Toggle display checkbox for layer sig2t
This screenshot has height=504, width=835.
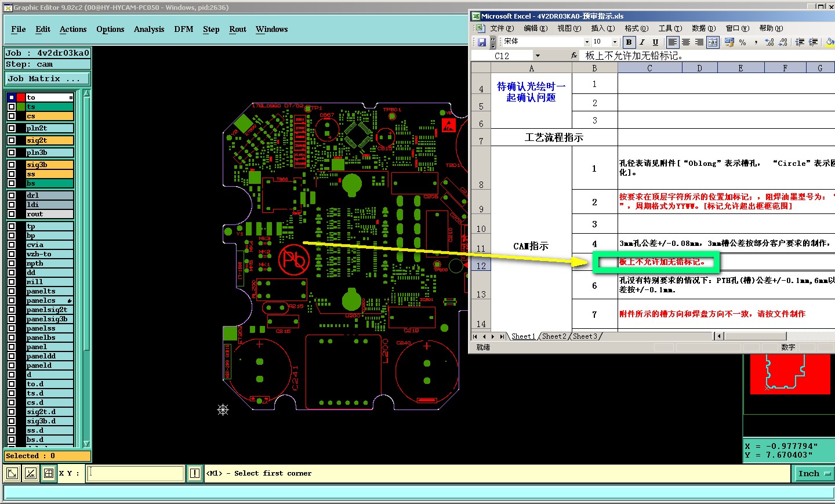[12, 140]
